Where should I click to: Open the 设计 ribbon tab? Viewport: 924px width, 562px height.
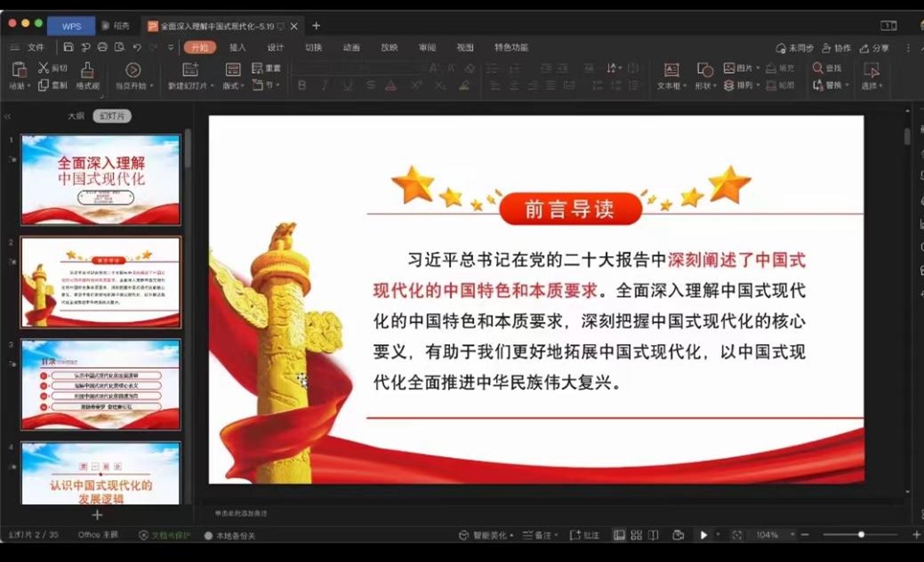pyautogui.click(x=276, y=47)
